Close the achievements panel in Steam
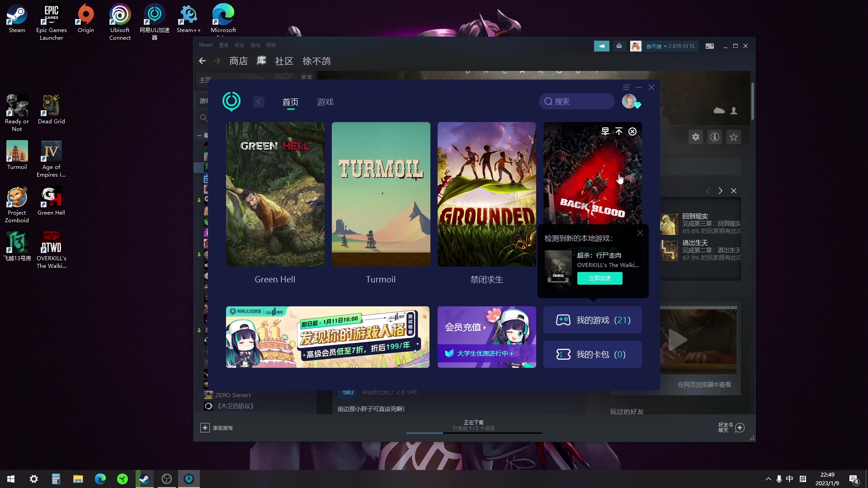Viewport: 868px width, 488px height. click(x=734, y=191)
